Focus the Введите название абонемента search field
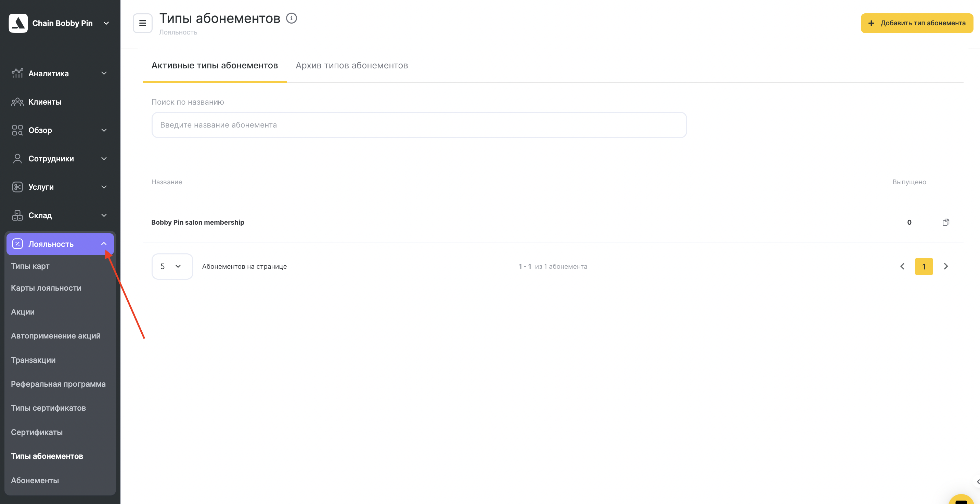The width and height of the screenshot is (980, 504). point(419,125)
